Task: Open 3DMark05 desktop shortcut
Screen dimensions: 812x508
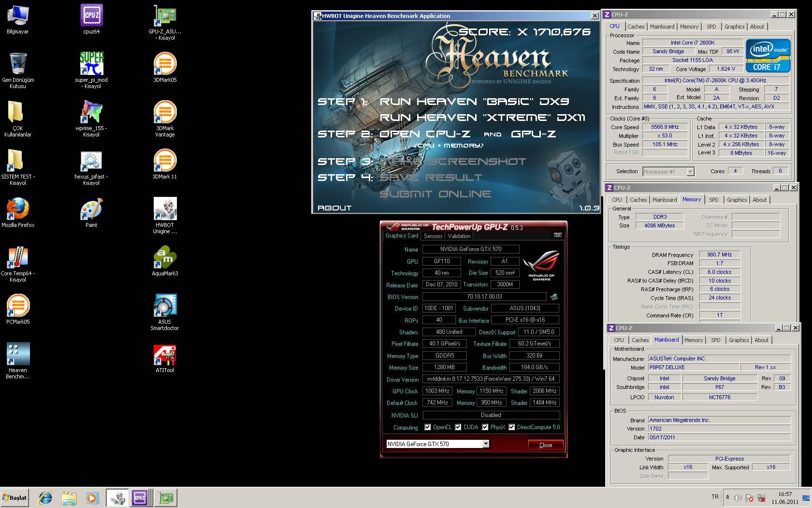Action: [x=165, y=68]
